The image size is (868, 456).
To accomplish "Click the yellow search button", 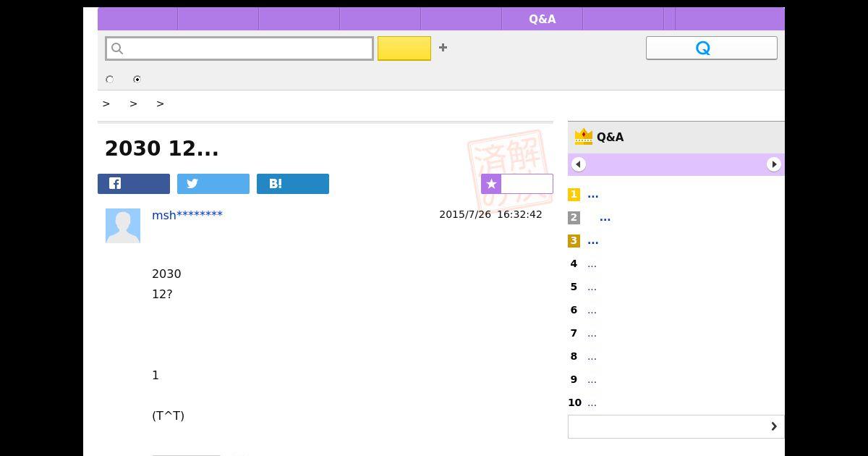I will pos(404,48).
